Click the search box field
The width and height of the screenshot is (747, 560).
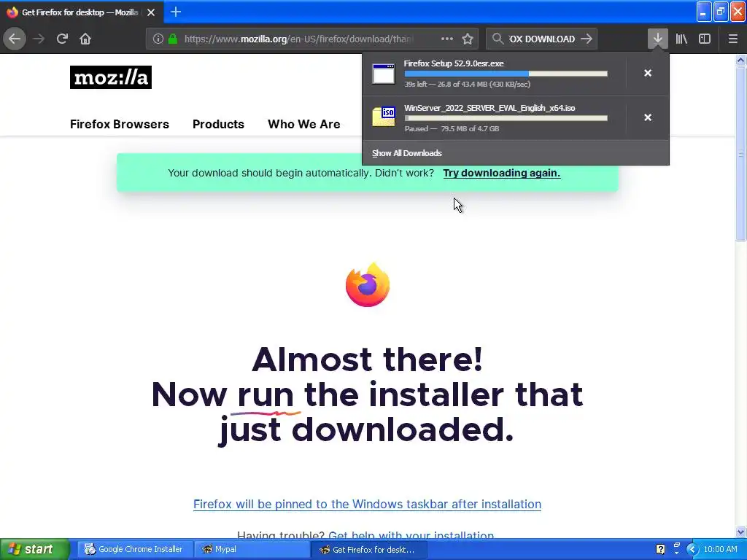click(x=542, y=39)
